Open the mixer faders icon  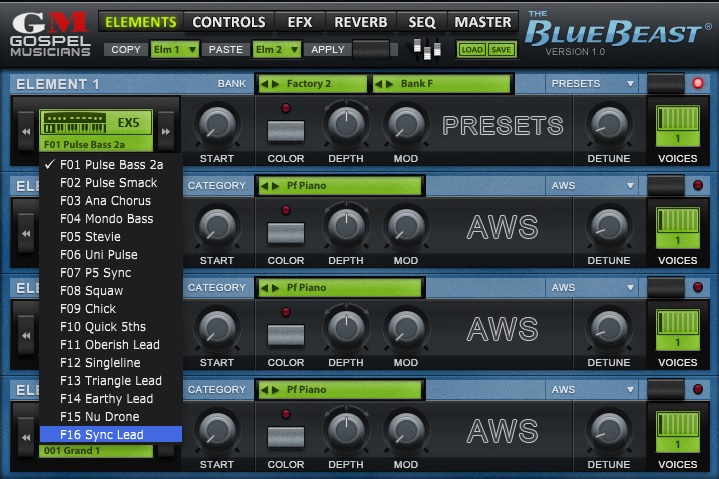[427, 49]
